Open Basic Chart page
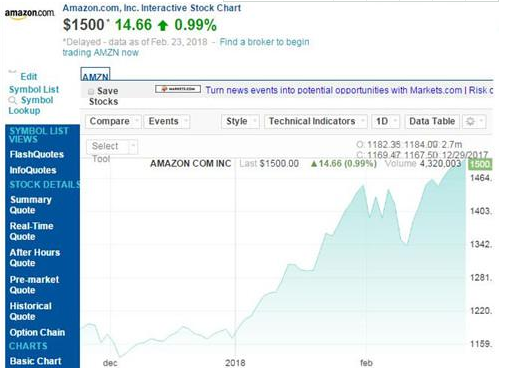This screenshot has height=379, width=523. 35,361
